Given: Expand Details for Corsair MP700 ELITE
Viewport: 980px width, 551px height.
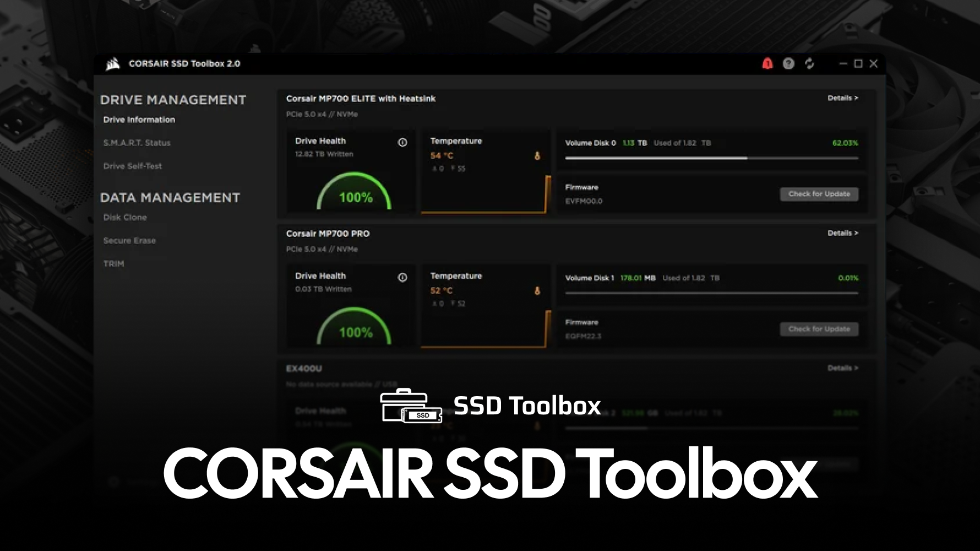Looking at the screenshot, I should tap(843, 98).
